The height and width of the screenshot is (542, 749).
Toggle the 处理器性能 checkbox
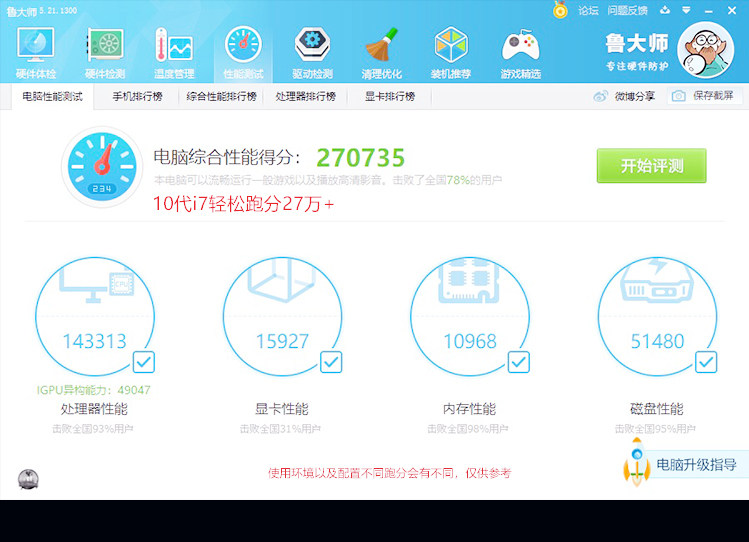pyautogui.click(x=143, y=362)
